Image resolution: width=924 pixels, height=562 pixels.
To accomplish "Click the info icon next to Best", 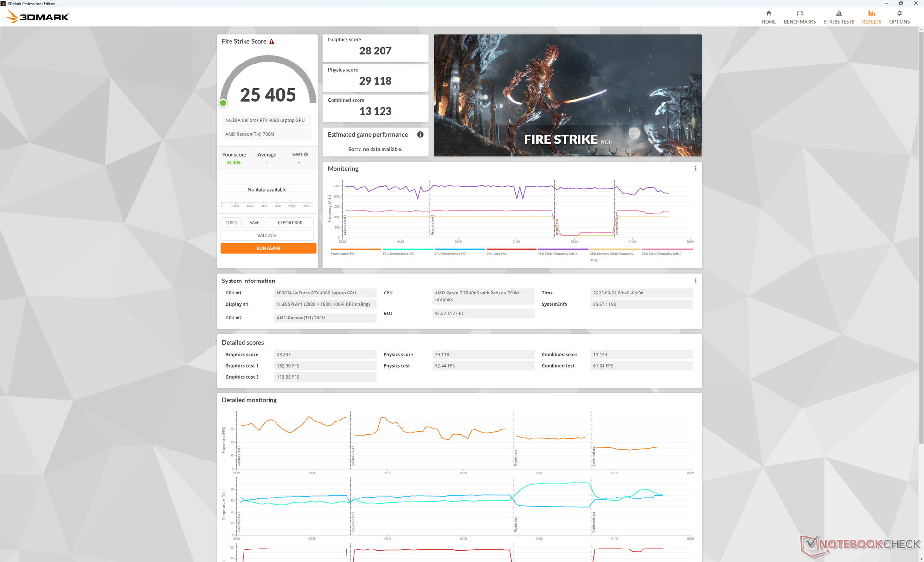I will (x=306, y=154).
